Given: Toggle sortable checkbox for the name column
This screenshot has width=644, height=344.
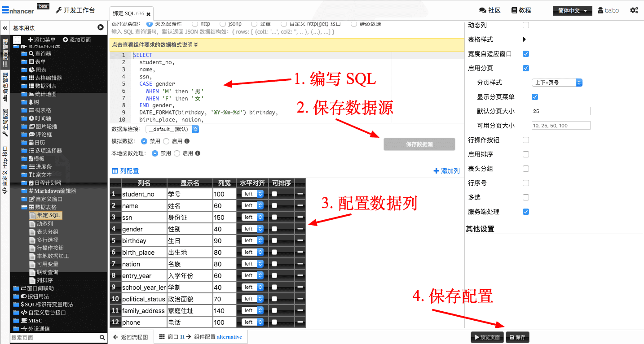Looking at the screenshot, I should (274, 205).
